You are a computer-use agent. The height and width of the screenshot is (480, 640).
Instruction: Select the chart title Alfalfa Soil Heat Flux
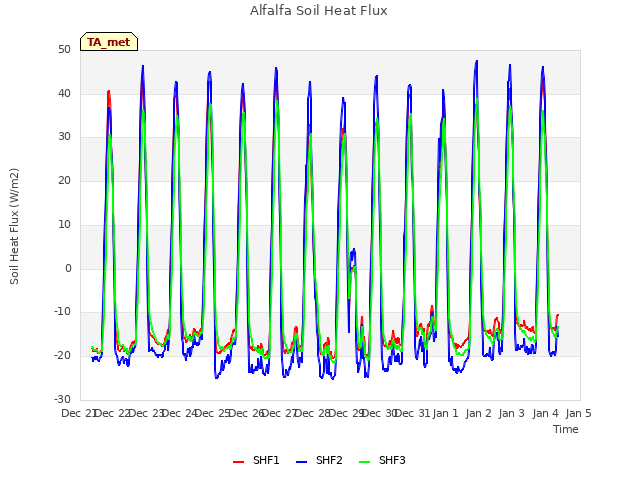(x=319, y=11)
